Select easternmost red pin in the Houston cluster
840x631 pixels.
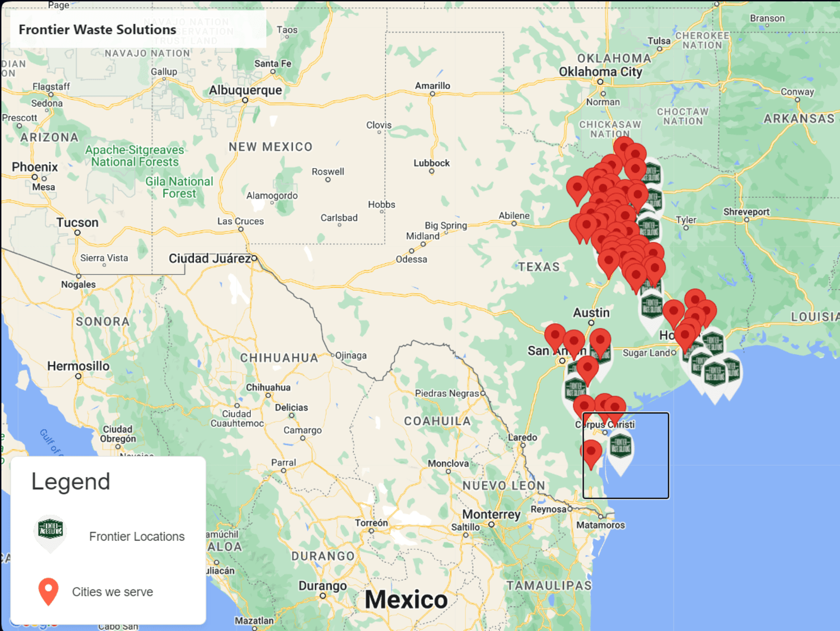(706, 312)
